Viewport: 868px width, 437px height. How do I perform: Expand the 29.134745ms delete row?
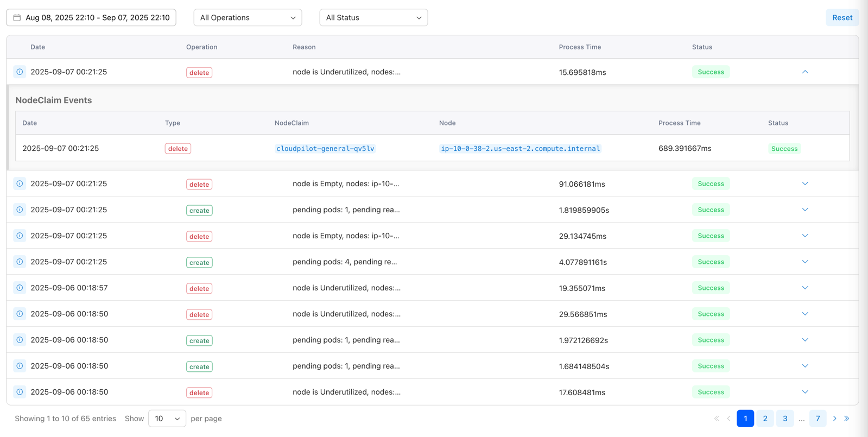(805, 236)
